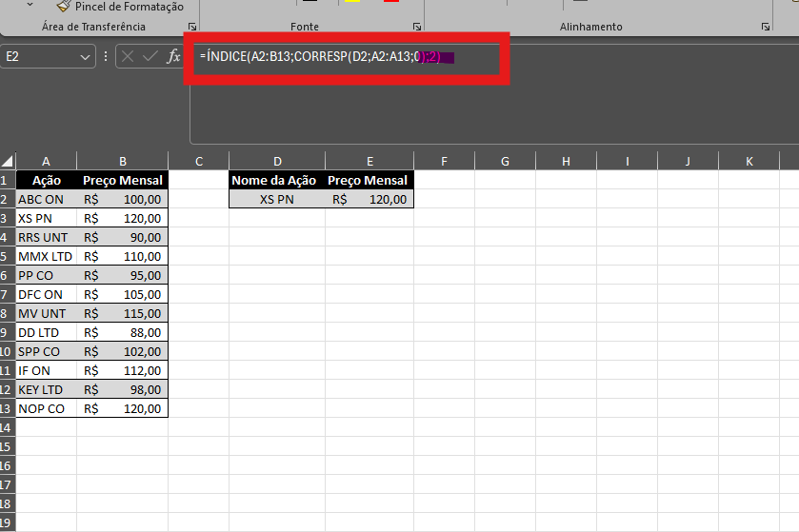The width and height of the screenshot is (799, 532).
Task: Confirm the formula with the checkmark icon
Action: [150, 56]
